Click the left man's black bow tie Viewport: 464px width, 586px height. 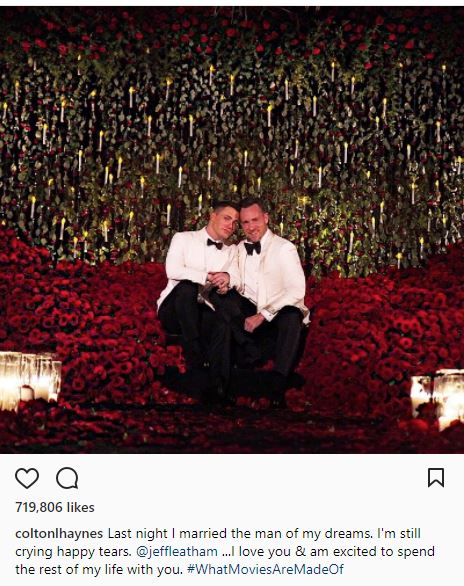point(215,244)
